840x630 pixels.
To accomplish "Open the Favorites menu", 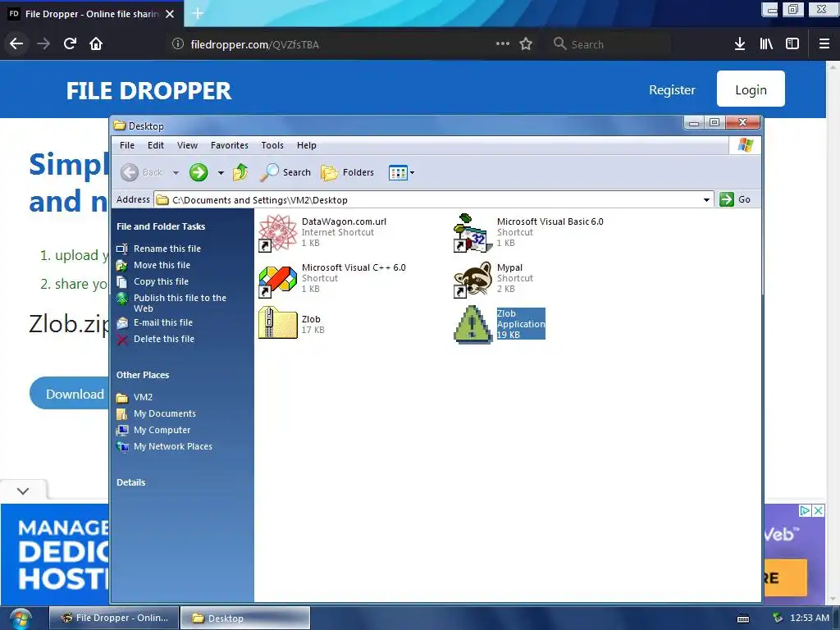I will [x=230, y=145].
